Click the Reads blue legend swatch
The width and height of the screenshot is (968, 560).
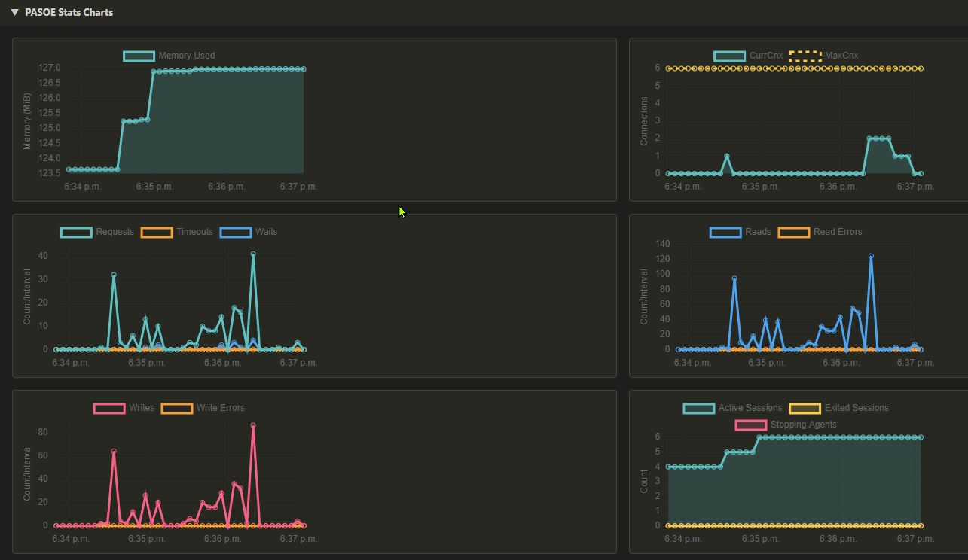coord(725,232)
